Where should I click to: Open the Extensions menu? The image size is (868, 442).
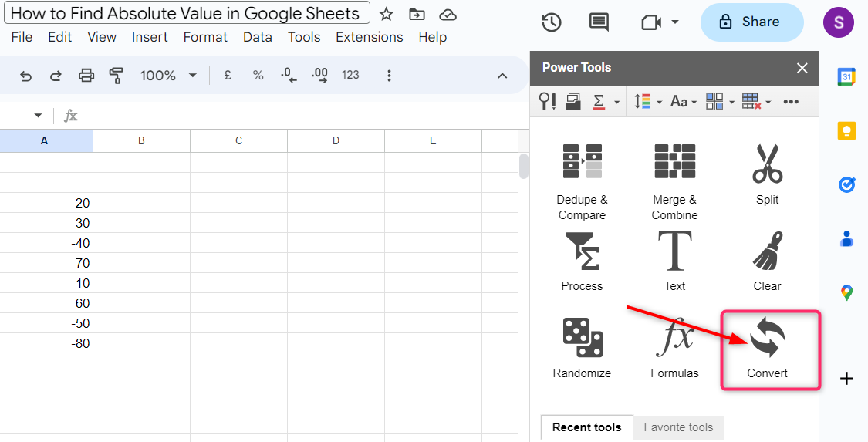pyautogui.click(x=369, y=37)
